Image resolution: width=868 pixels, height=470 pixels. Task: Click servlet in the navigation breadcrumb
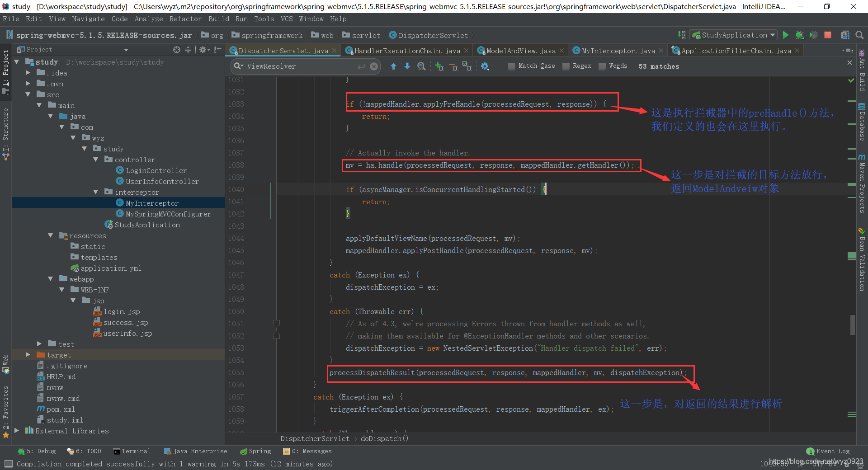[366, 35]
